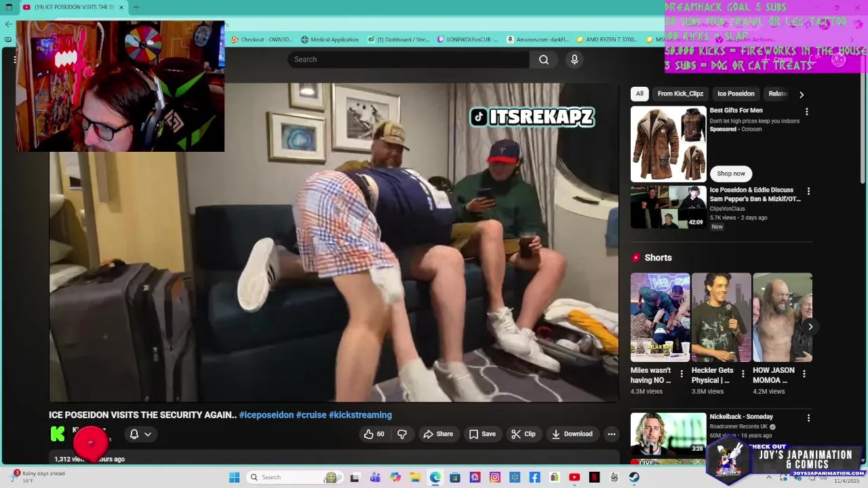Toggle the notification bell for the channel
868x488 pixels.
click(134, 434)
